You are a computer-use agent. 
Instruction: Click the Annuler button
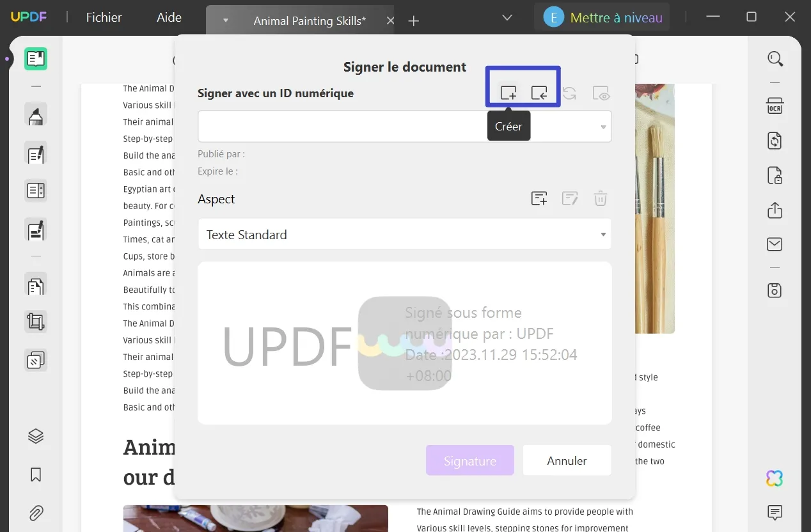pos(567,460)
